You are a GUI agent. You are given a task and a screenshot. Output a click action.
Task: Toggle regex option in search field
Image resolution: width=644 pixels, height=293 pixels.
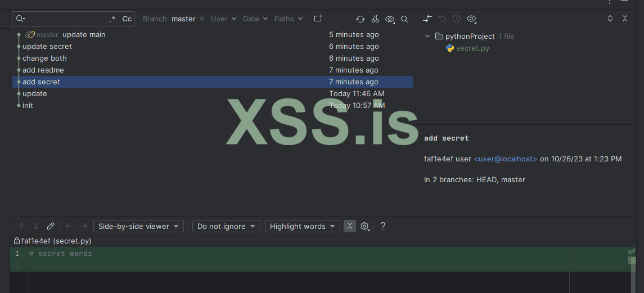112,19
